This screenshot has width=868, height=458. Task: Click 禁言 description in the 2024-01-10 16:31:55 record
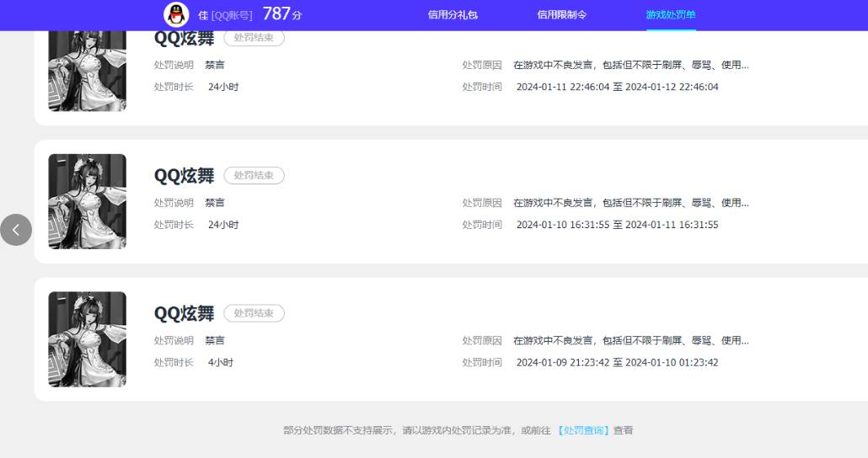[x=215, y=203]
